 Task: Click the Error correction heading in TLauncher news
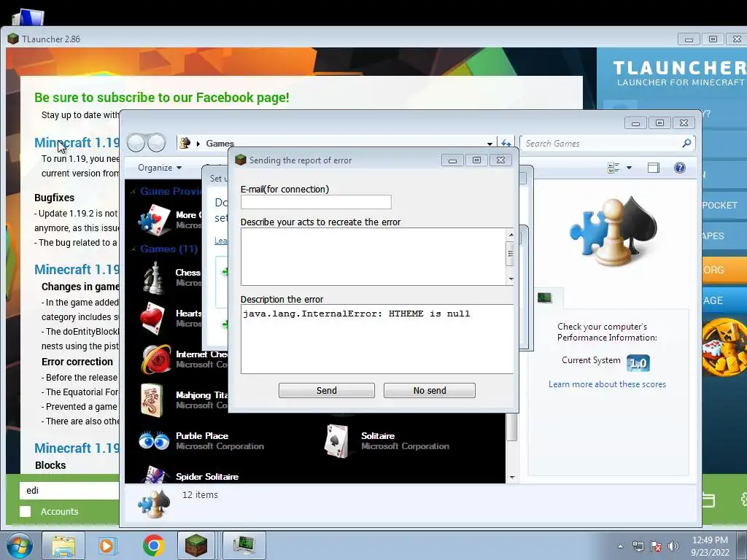point(77,362)
